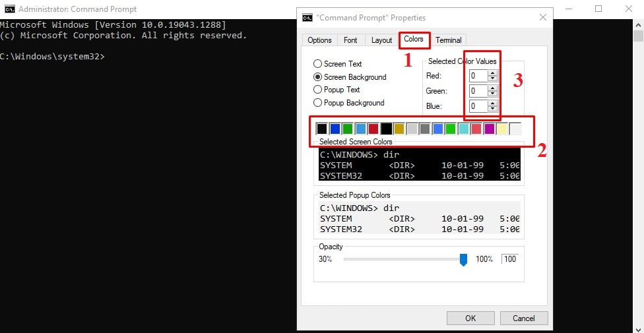
Task: Click the Opacity slider handle
Action: point(463,260)
